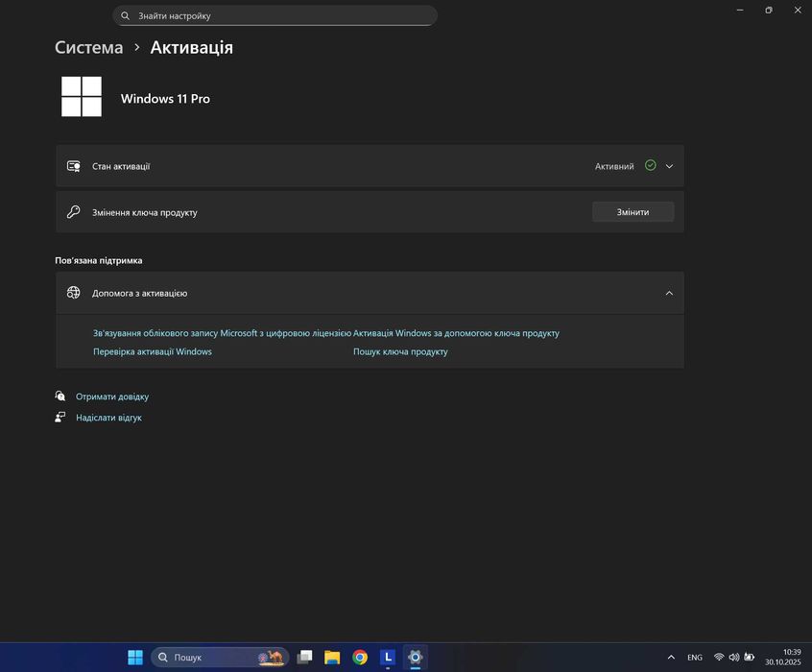Click the battery tray icon
The height and width of the screenshot is (672, 812).
point(750,657)
